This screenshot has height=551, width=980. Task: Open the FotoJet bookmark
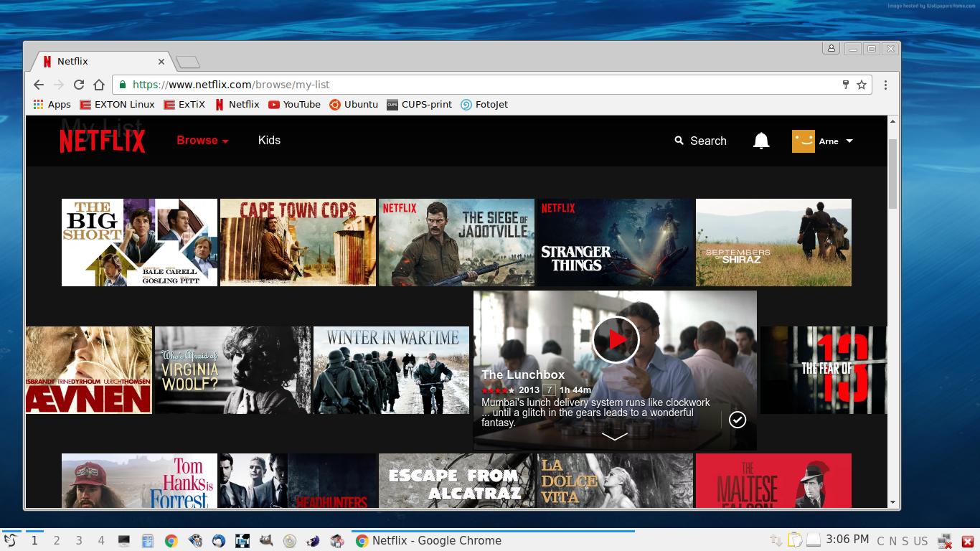pyautogui.click(x=484, y=104)
